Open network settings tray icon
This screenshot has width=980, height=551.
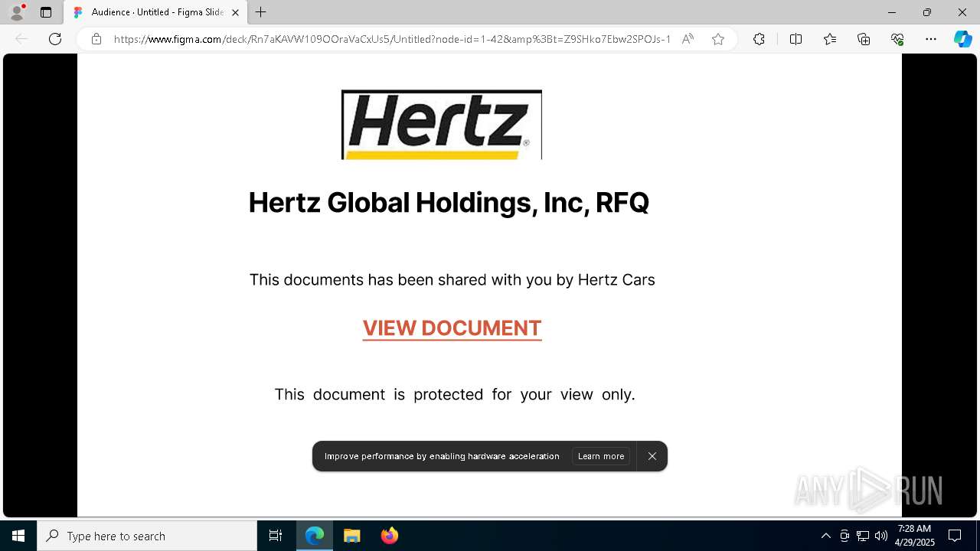coord(863,536)
